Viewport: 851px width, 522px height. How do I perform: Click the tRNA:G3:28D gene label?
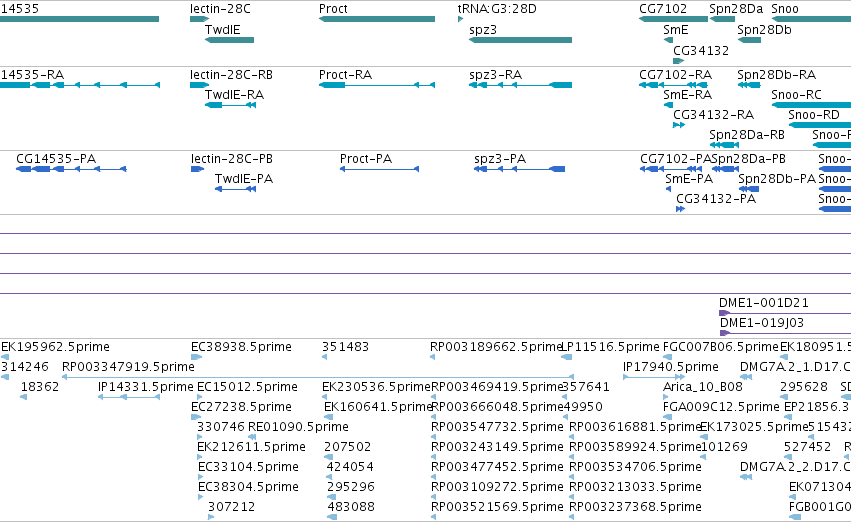[497, 9]
